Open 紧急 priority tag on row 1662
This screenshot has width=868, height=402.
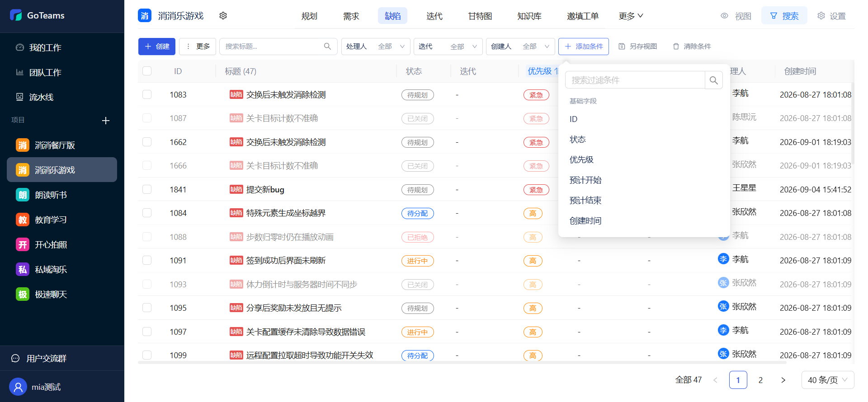(536, 142)
